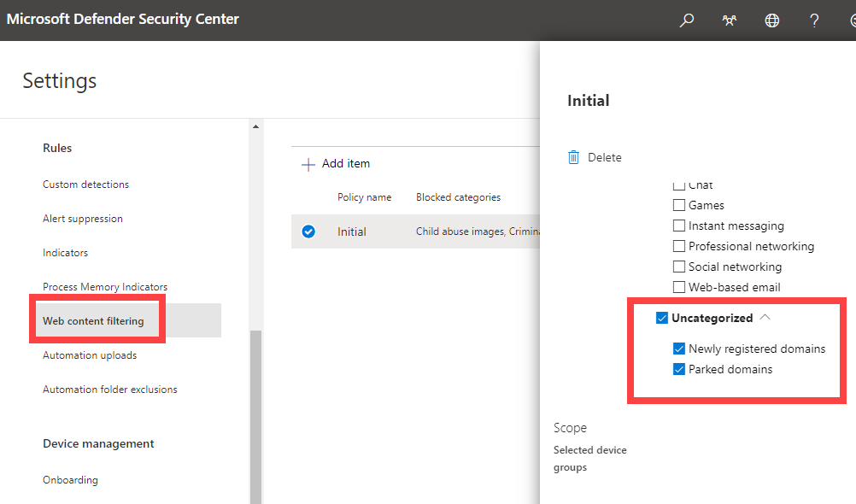The width and height of the screenshot is (856, 504).
Task: Open the help question mark icon
Action: [x=815, y=21]
